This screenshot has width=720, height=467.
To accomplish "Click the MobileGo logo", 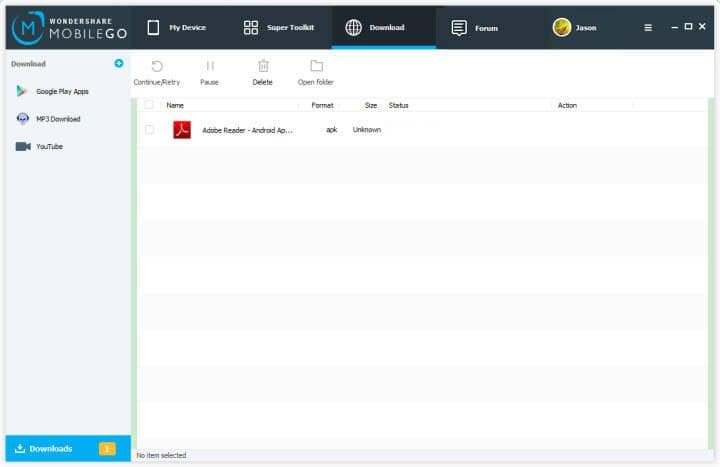I will coord(69,28).
